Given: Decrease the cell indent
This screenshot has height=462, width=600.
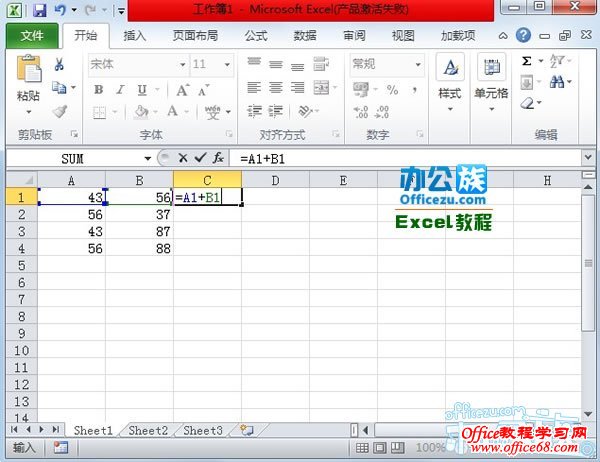Looking at the screenshot, I should coord(254,111).
